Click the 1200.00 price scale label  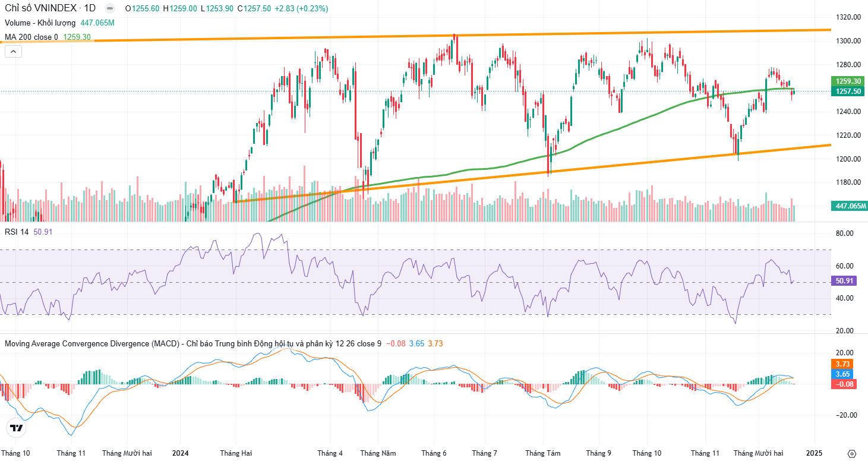[x=848, y=159]
